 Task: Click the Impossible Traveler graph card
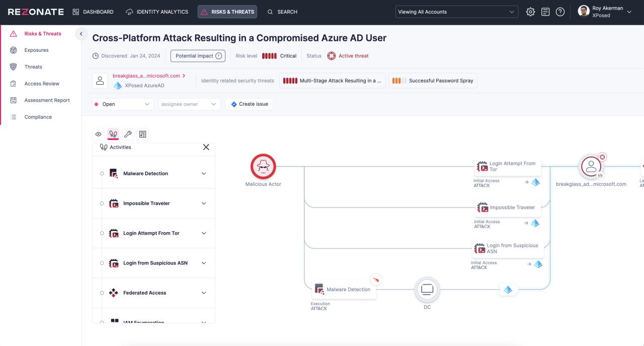[508, 207]
